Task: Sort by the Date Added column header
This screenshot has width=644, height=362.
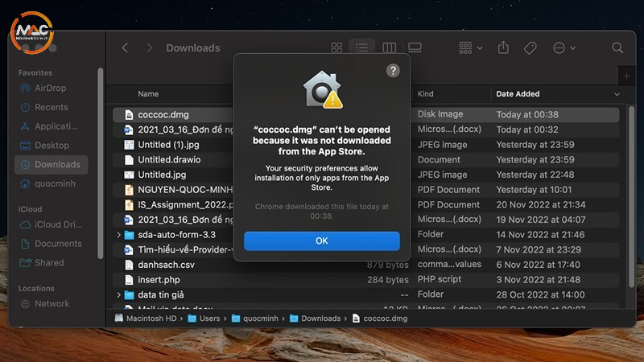Action: pyautogui.click(x=518, y=94)
